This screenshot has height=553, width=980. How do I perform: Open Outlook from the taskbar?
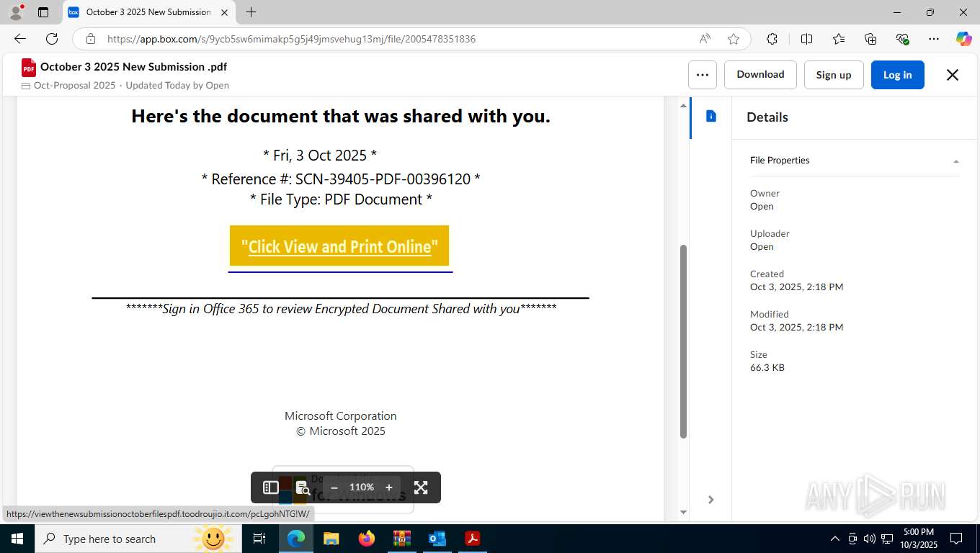coord(437,539)
